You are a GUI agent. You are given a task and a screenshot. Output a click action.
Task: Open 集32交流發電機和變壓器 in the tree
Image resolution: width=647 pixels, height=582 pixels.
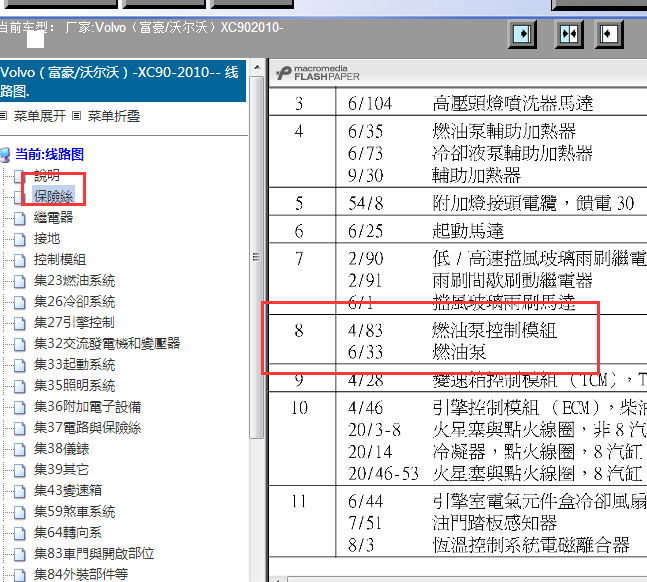click(x=107, y=343)
